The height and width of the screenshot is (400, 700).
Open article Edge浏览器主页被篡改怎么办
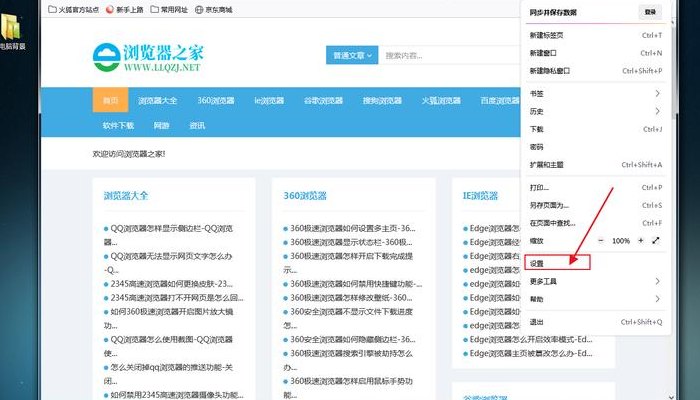531,354
